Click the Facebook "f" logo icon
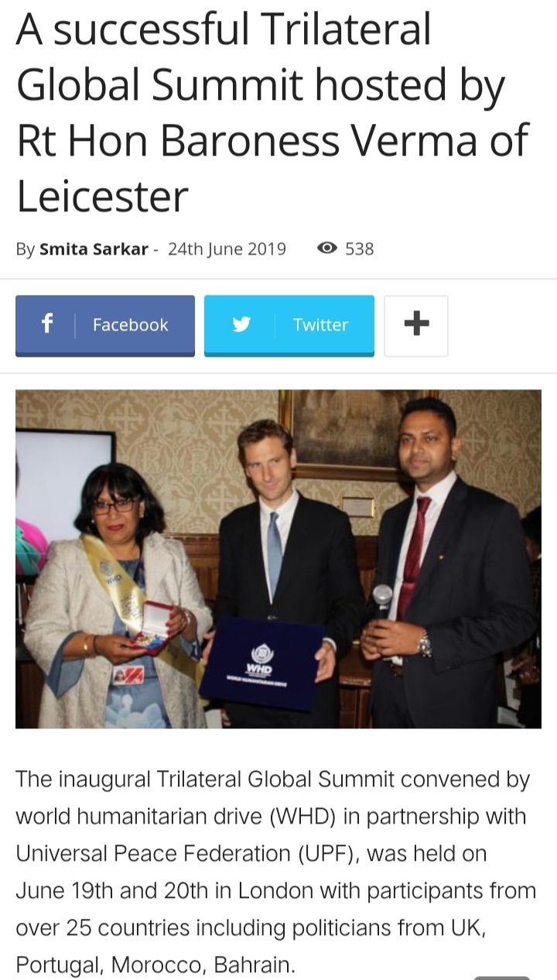The image size is (557, 980). (x=46, y=324)
